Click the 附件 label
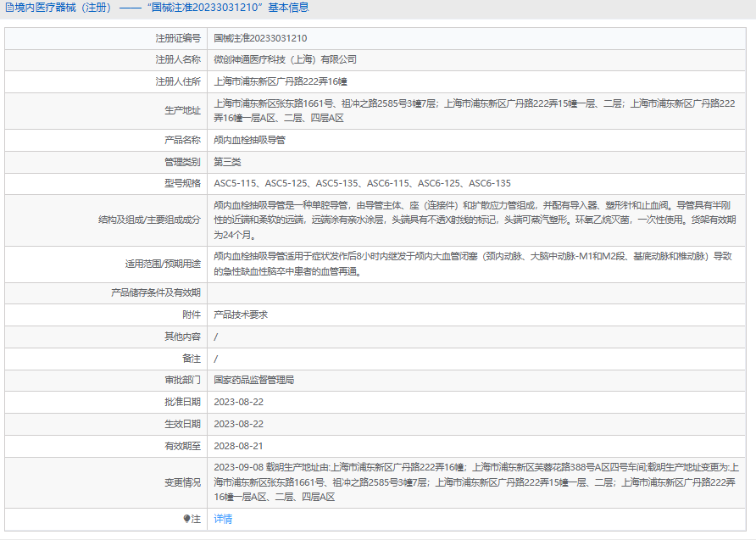 192,315
